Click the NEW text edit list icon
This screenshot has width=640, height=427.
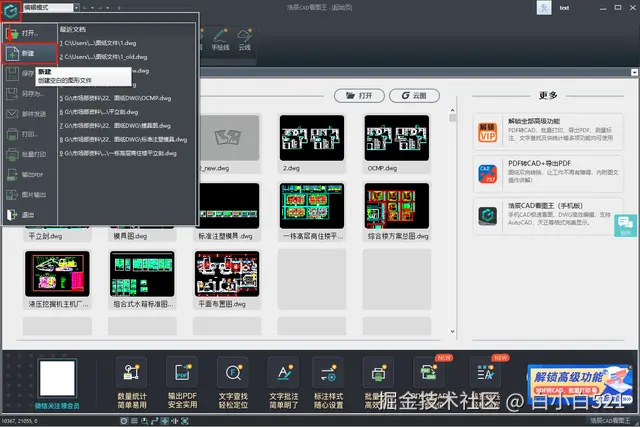click(485, 373)
